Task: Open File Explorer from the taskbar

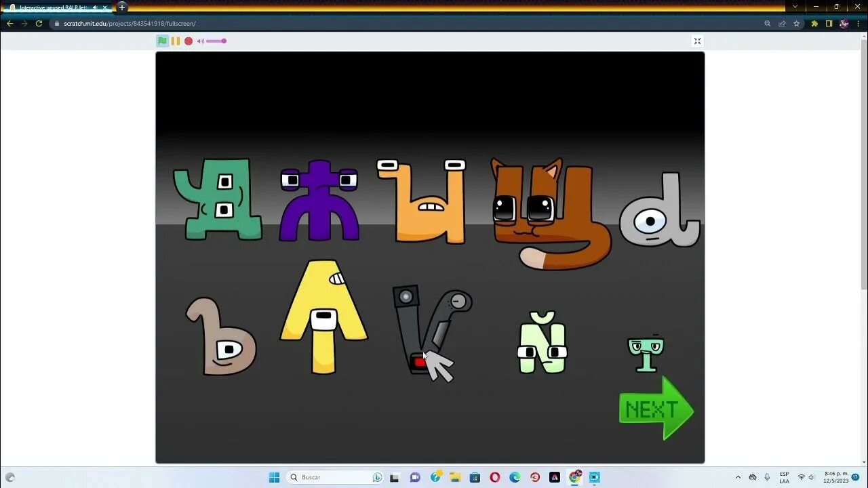Action: 455,477
